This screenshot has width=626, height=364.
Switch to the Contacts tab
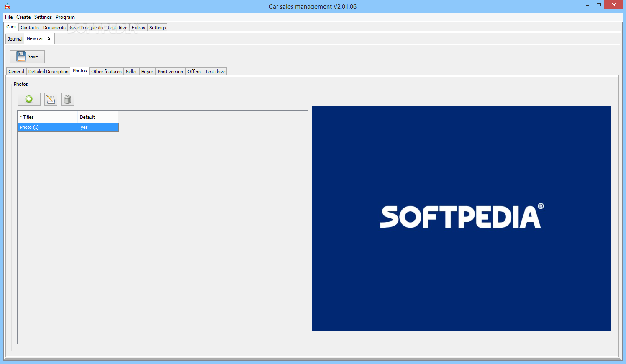click(x=30, y=28)
